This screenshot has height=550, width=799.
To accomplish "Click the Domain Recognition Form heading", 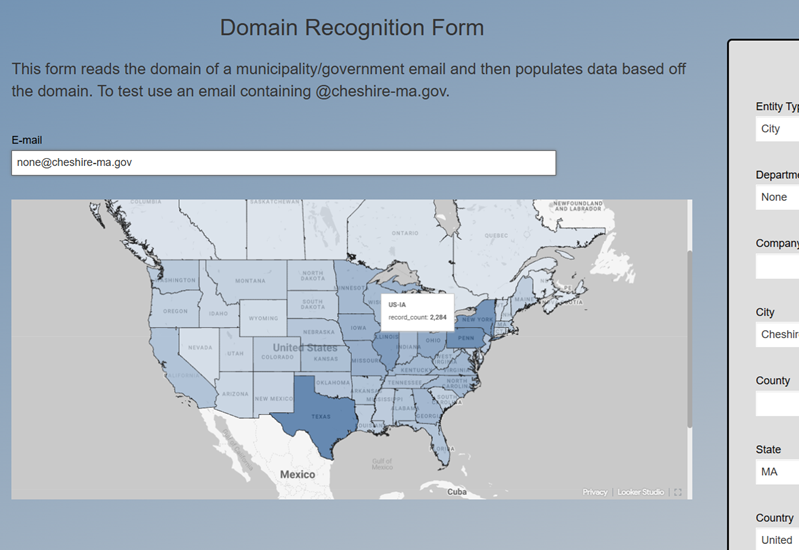I will pos(352,28).
